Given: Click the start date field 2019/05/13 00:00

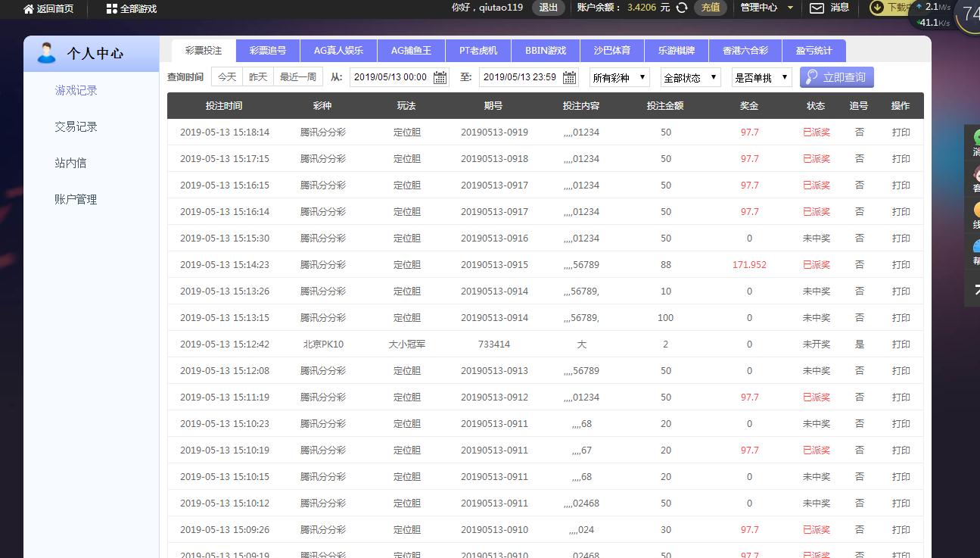Looking at the screenshot, I should tap(400, 77).
